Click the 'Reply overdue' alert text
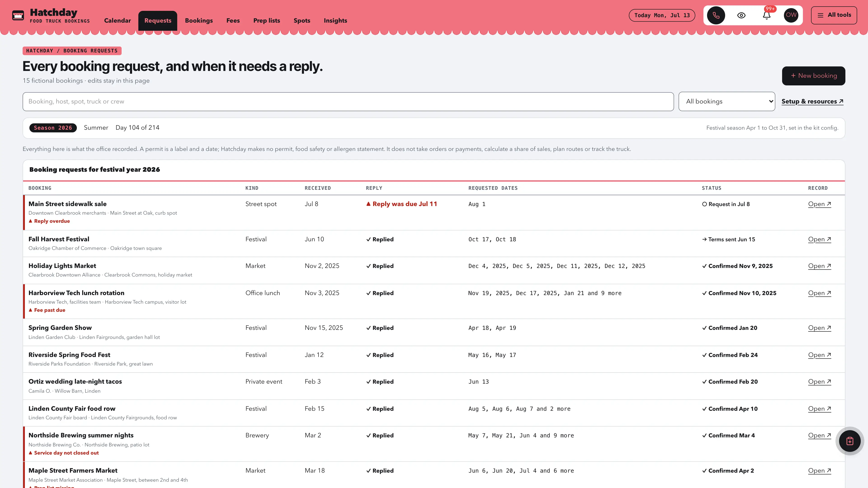This screenshot has width=868, height=488. (49, 221)
